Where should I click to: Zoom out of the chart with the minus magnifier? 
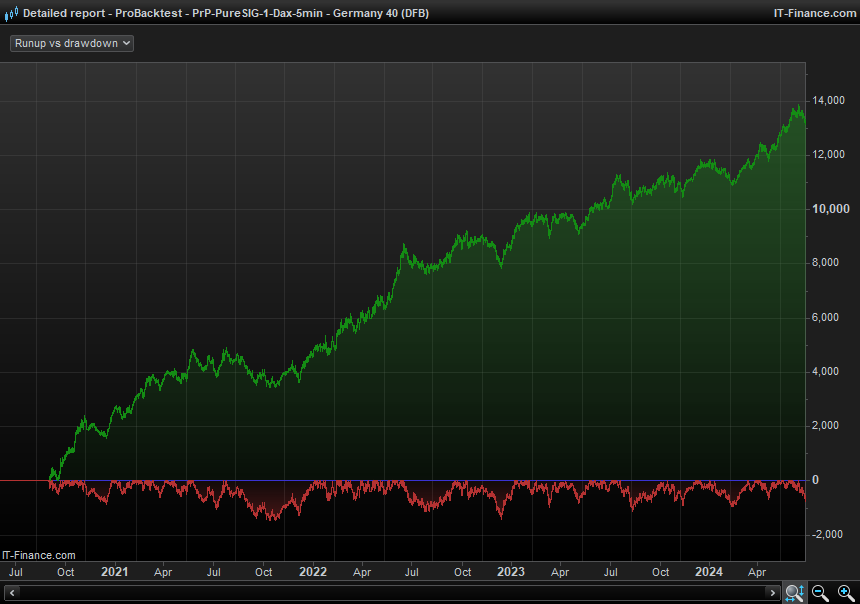(820, 593)
